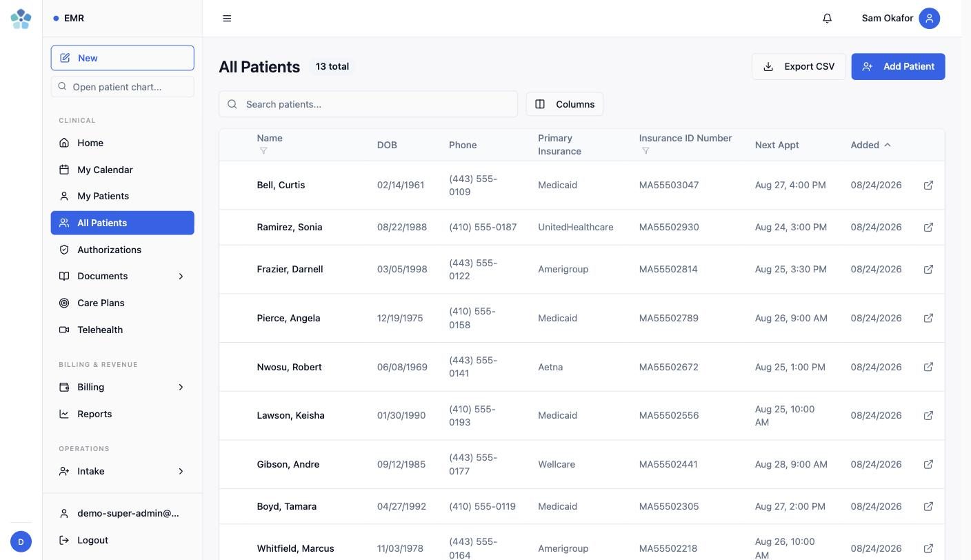Click the Next Appt column header
This screenshot has height=560, width=971.
click(x=777, y=145)
